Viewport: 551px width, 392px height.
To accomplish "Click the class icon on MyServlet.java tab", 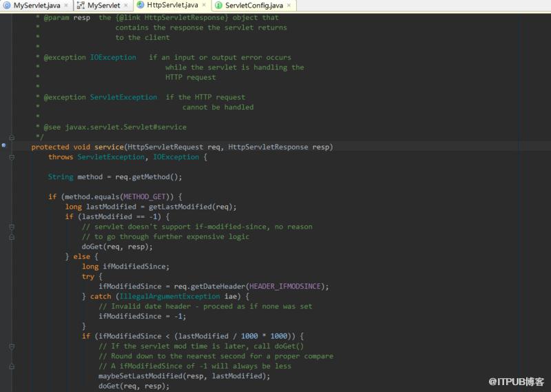I will click(x=7, y=6).
